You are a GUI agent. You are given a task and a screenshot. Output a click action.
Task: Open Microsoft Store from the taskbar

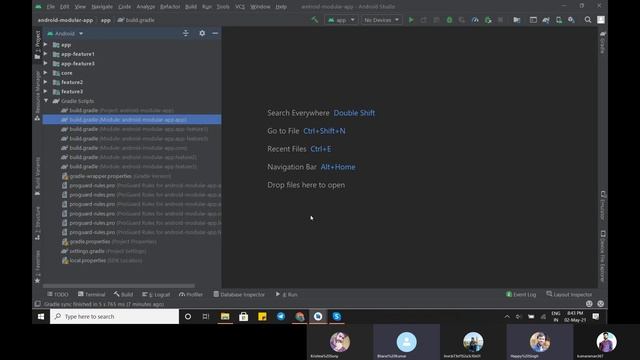(244, 316)
